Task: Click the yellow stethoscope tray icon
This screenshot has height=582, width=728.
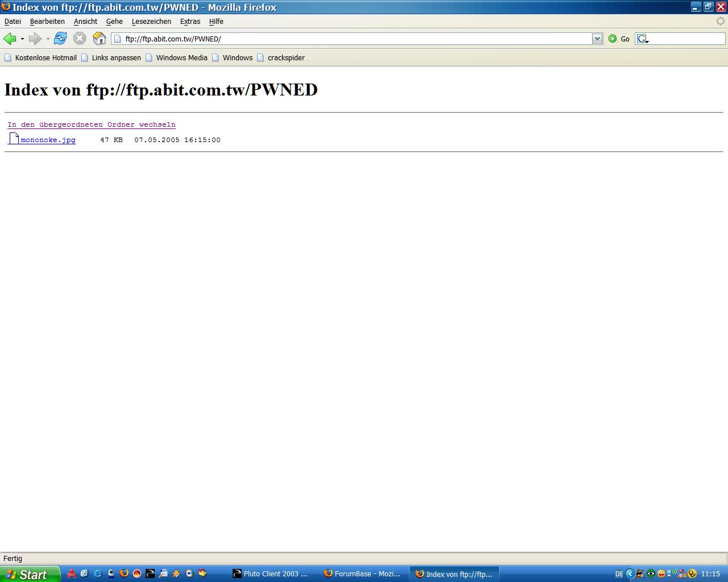Action: 692,573
